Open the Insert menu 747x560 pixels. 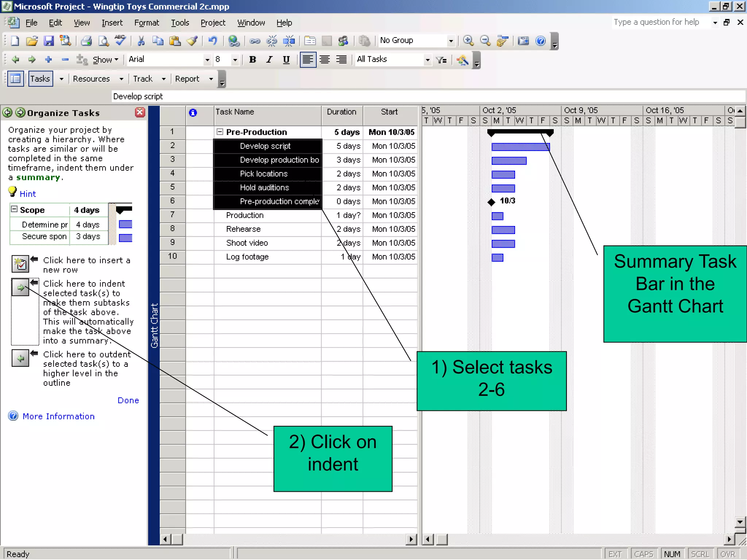click(x=112, y=23)
